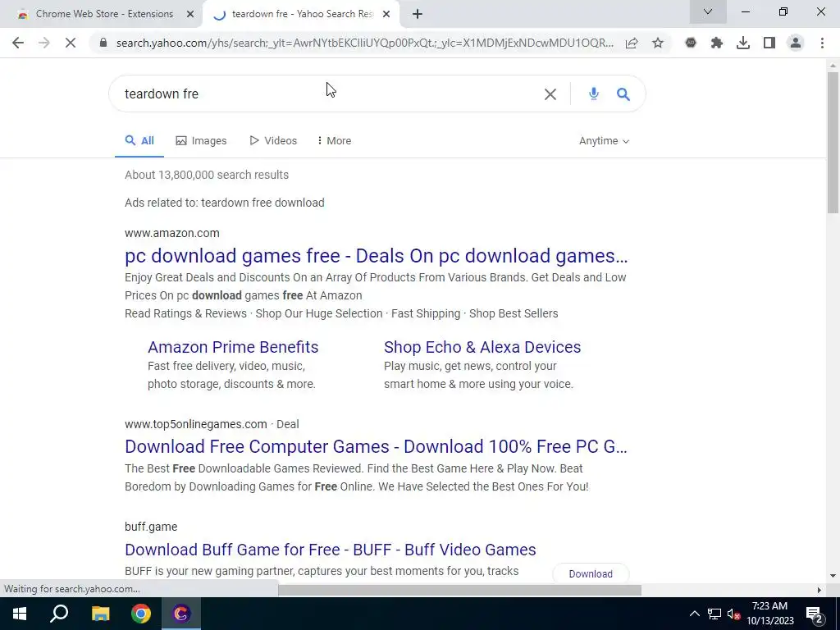Open network status tray icon
Image resolution: width=840 pixels, height=630 pixels.
tap(714, 614)
